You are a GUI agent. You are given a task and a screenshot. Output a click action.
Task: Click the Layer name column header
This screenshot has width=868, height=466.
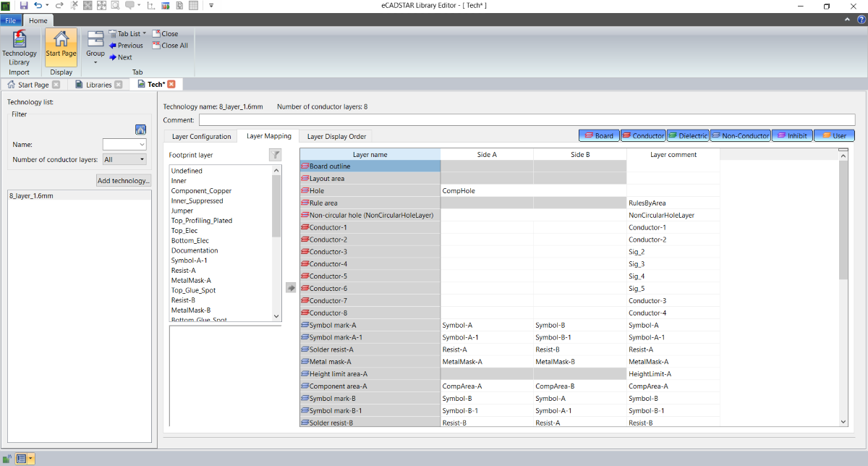[370, 154]
